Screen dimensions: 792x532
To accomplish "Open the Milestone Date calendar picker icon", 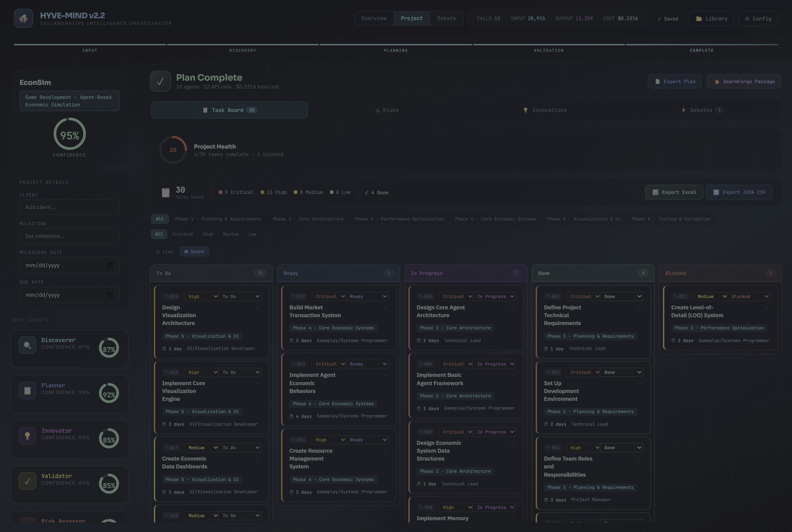I will pos(110,265).
